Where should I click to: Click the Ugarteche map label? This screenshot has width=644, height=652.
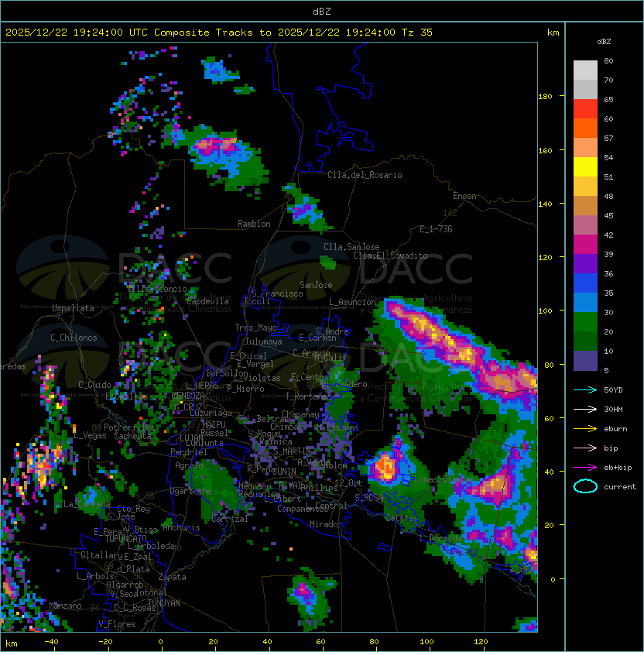(191, 492)
